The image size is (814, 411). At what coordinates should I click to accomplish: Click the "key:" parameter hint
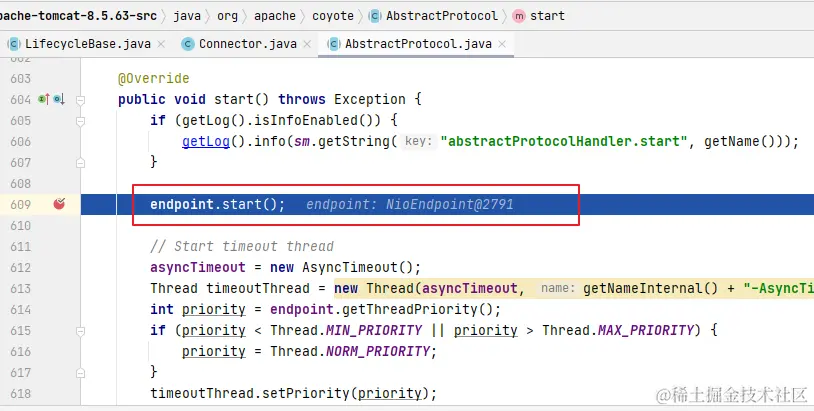point(418,141)
